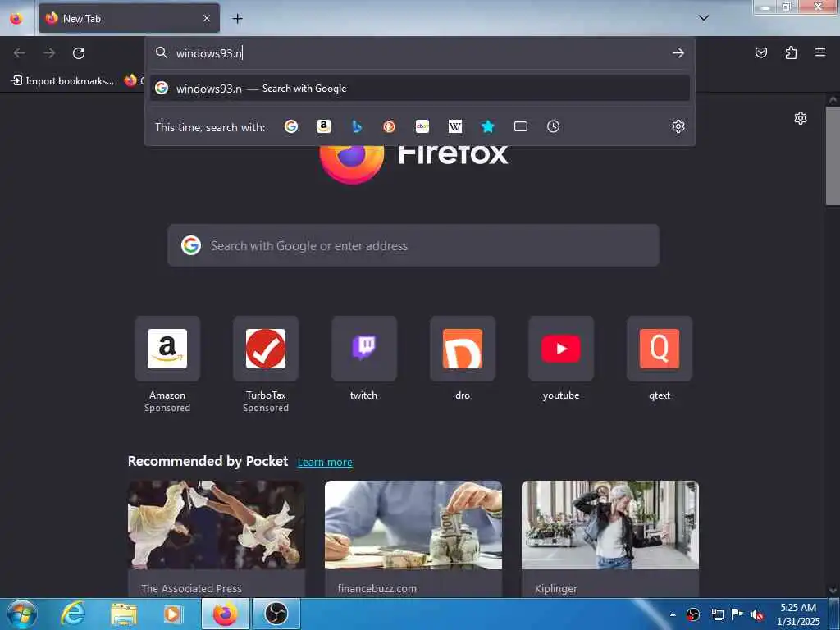Open the Extensions puzzle icon
Image resolution: width=840 pixels, height=630 pixels.
[x=791, y=52]
